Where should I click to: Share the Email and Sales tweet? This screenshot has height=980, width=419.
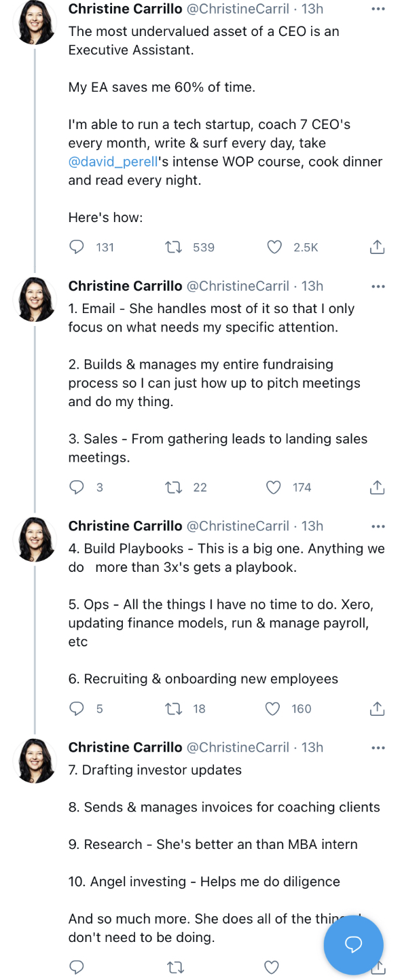click(377, 487)
